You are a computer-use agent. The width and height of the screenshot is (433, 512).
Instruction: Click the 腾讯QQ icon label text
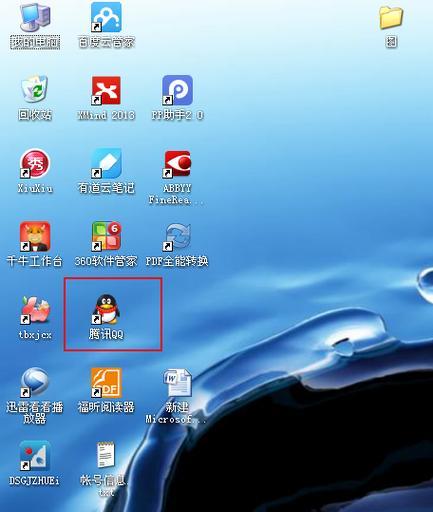[x=106, y=334]
